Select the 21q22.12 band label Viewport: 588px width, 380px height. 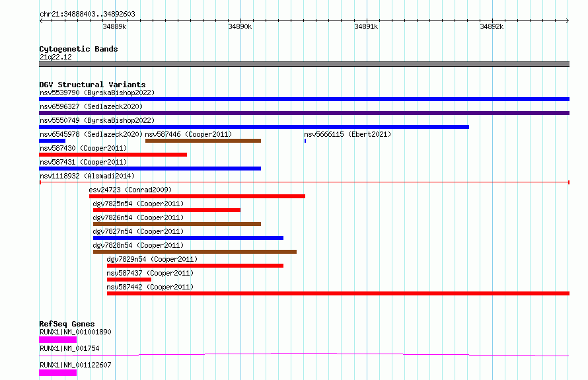tap(55, 57)
